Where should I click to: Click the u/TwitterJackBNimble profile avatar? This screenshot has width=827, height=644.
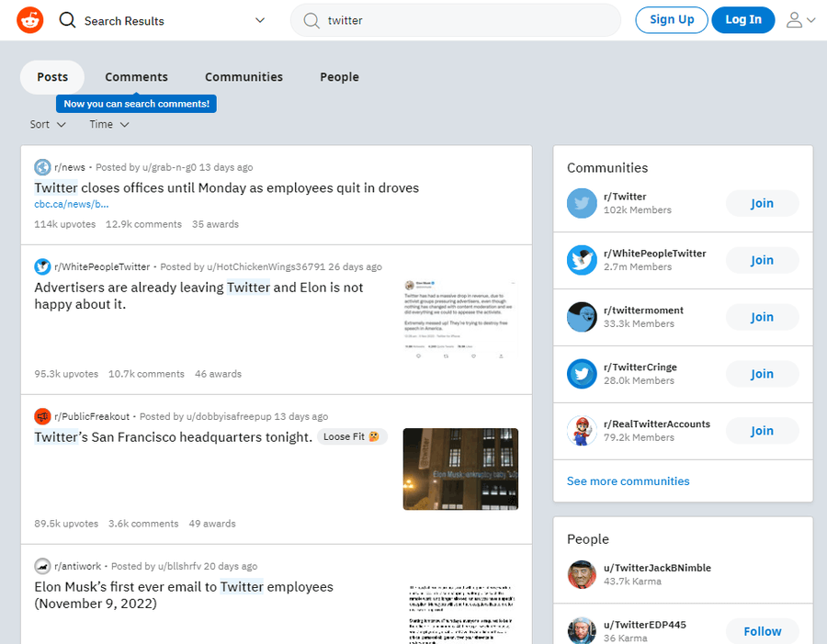coord(582,574)
